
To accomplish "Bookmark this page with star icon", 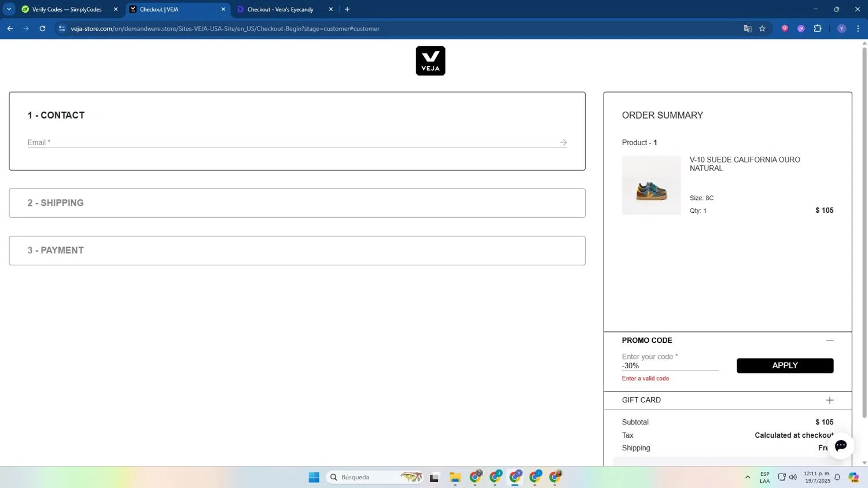I will 762,28.
